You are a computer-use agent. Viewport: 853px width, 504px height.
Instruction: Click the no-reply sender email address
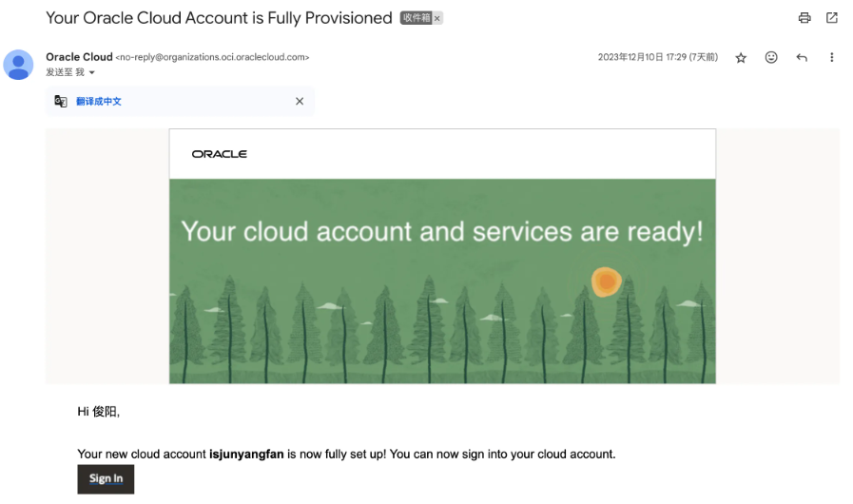click(x=212, y=57)
